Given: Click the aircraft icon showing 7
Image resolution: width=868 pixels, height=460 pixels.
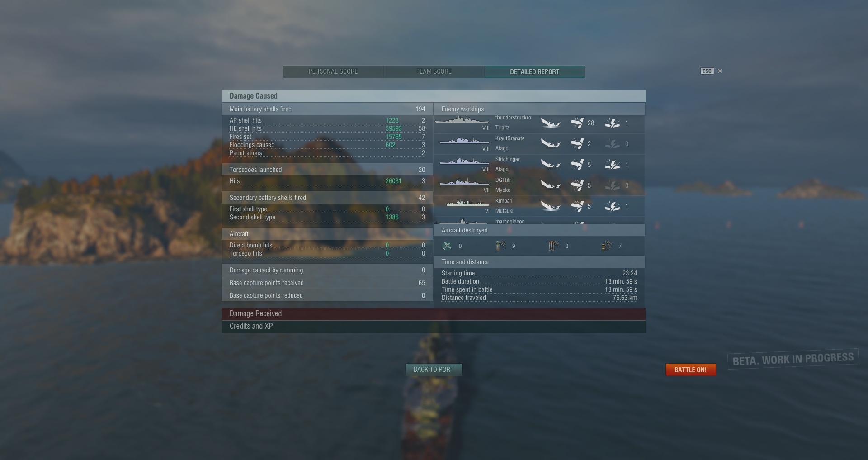Looking at the screenshot, I should (607, 246).
